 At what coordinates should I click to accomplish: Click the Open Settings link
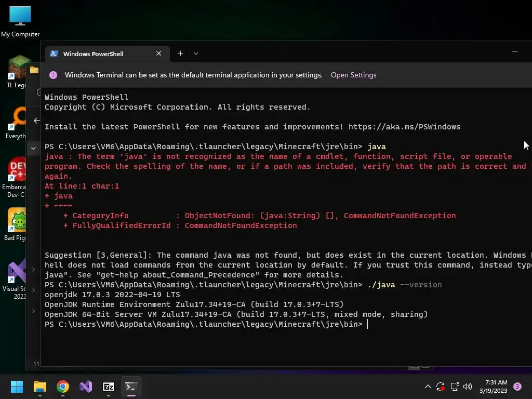pyautogui.click(x=353, y=75)
